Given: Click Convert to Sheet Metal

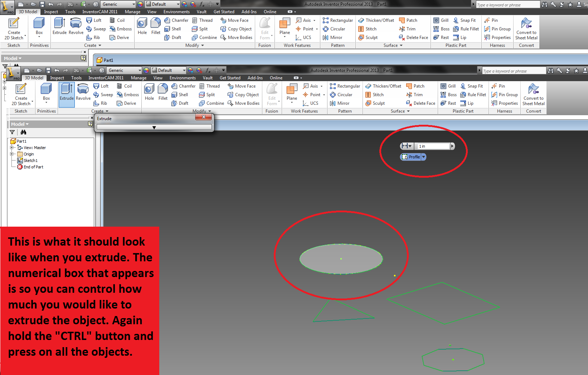Looking at the screenshot, I should [533, 94].
